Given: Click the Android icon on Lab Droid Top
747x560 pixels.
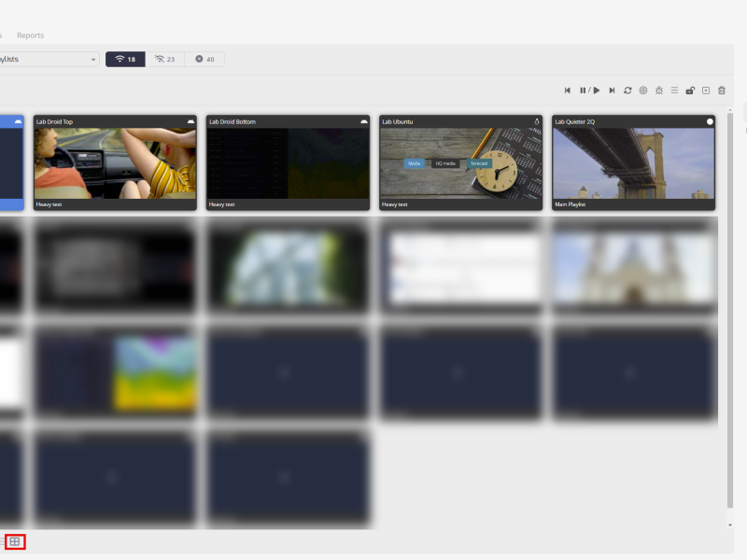Looking at the screenshot, I should (190, 121).
